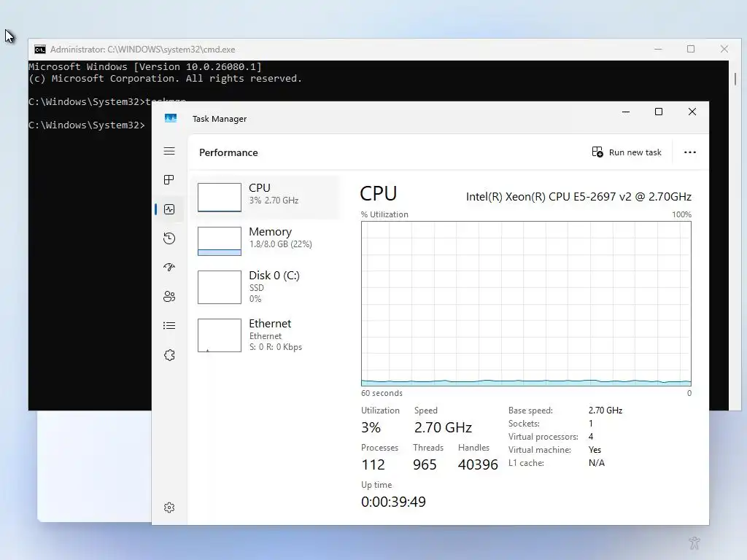
Task: Click the Processes count 112
Action: [373, 464]
